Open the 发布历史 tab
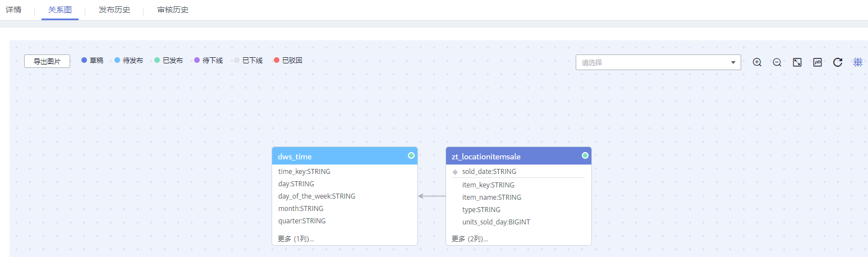The image size is (868, 257). click(x=114, y=10)
